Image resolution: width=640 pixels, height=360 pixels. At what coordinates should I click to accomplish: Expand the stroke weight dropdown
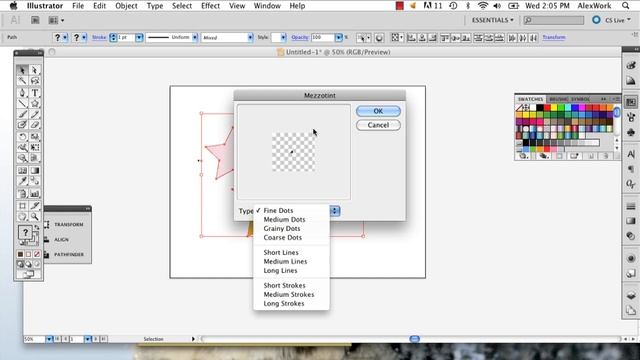coord(139,38)
